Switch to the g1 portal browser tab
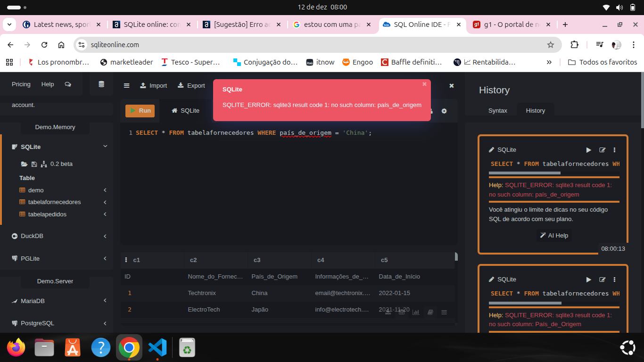Viewport: 644px width, 362px height. point(512,25)
